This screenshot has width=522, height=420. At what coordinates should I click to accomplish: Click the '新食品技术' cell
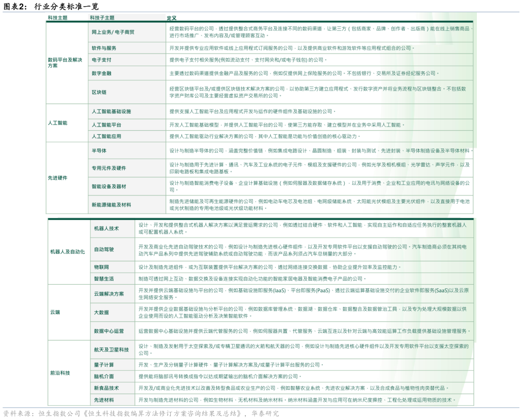click(113, 388)
